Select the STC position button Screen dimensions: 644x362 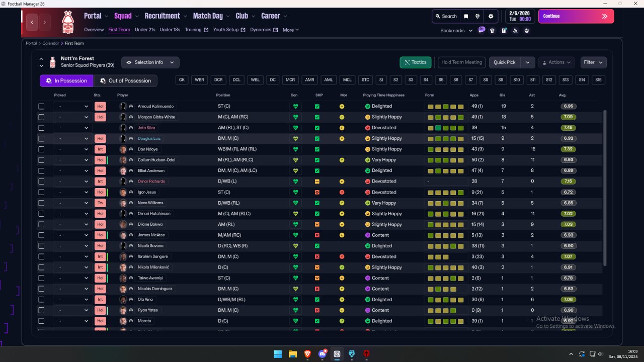[x=365, y=80]
